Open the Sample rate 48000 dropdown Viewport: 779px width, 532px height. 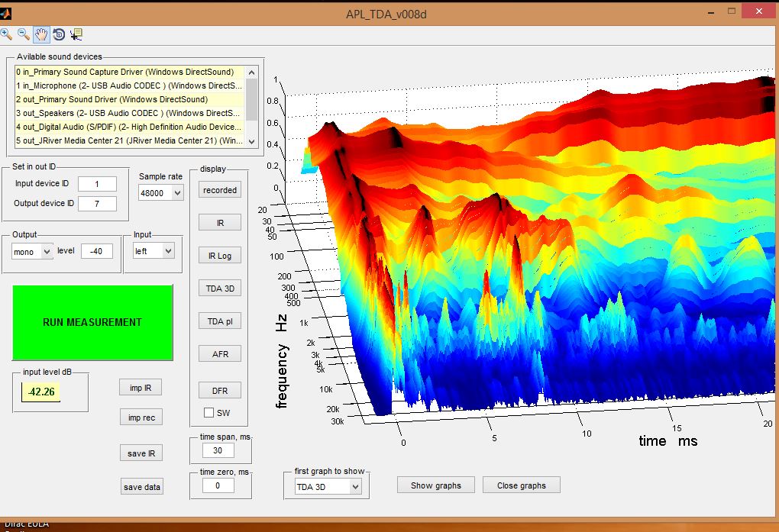[x=160, y=193]
